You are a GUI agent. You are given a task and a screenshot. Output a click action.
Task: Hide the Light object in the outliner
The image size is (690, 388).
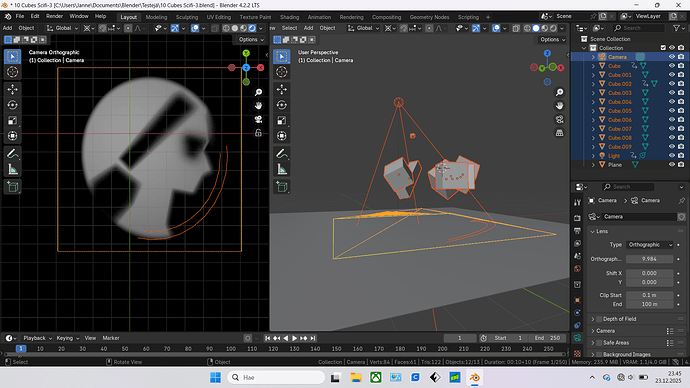[x=672, y=155]
